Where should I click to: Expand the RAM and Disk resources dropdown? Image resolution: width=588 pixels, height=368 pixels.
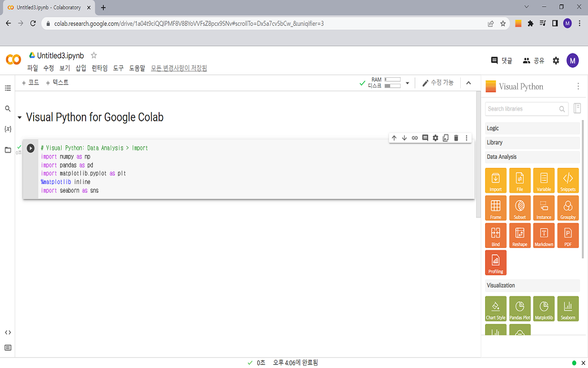click(407, 83)
